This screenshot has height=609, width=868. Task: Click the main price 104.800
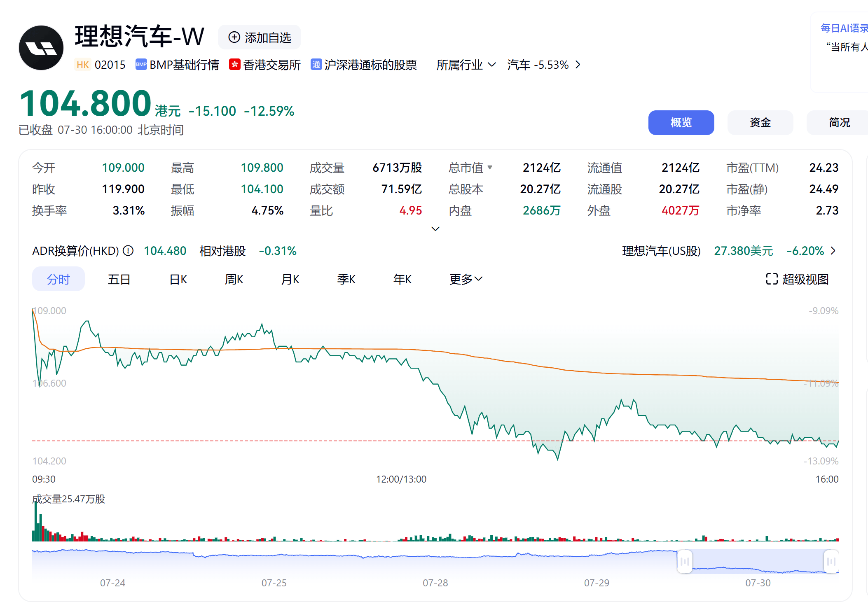(86, 103)
